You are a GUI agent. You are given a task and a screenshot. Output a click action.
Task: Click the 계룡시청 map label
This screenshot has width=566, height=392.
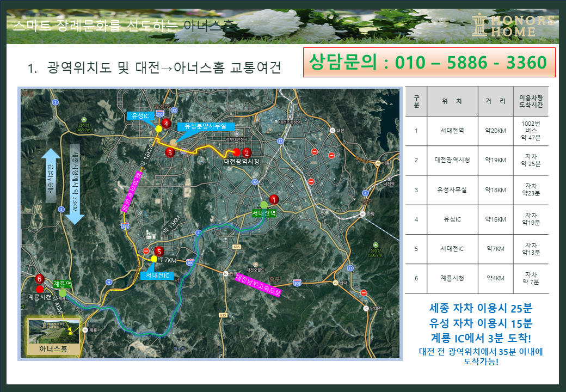(x=40, y=297)
